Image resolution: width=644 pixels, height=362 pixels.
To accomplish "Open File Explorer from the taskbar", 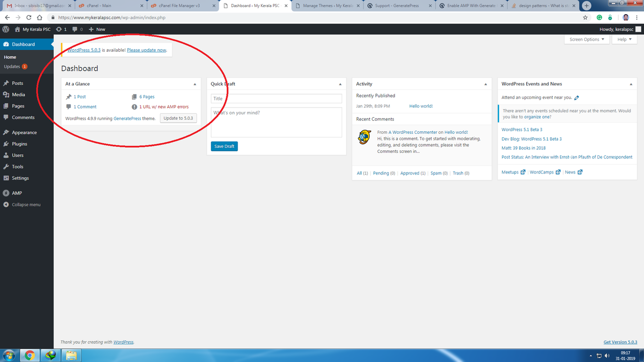I will (x=71, y=355).
